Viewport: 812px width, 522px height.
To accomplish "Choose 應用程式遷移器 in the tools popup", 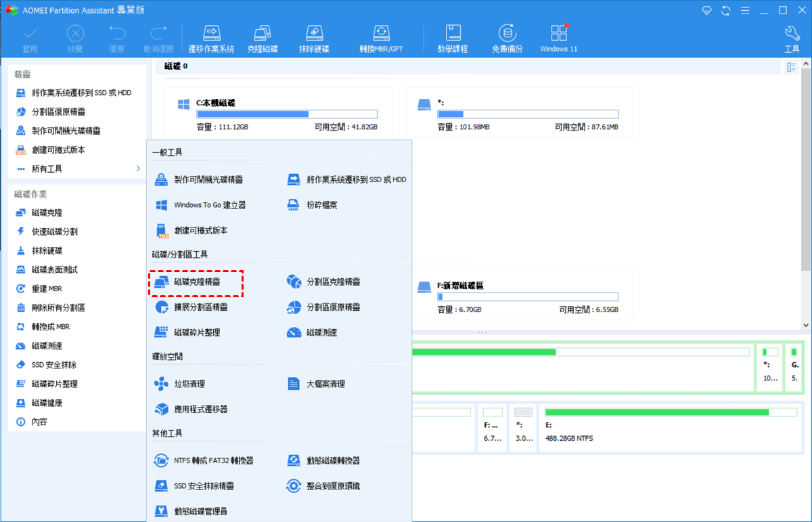I will point(191,409).
